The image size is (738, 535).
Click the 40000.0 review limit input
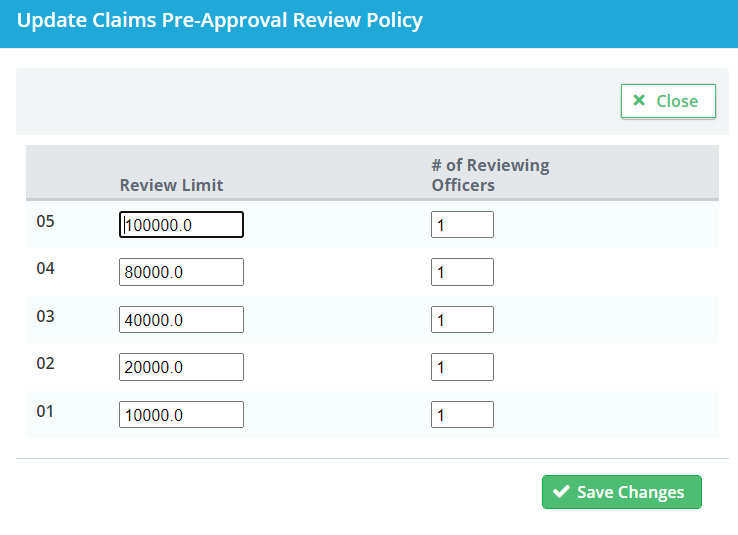click(x=181, y=319)
